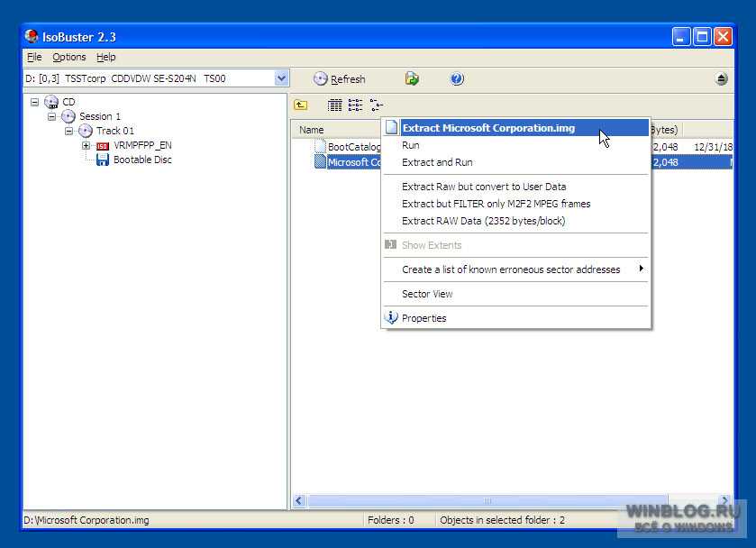Collapse the Track 01 node
Image resolution: width=756 pixels, height=548 pixels.
(x=69, y=131)
